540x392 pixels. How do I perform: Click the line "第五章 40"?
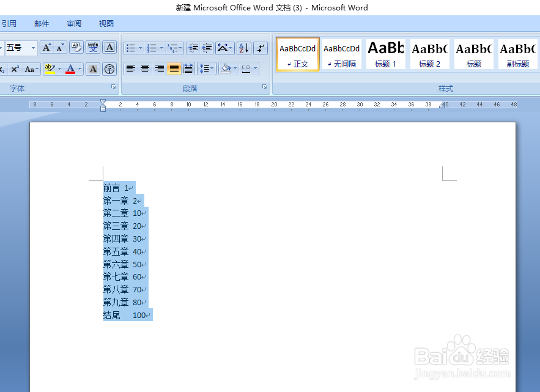[x=124, y=251]
